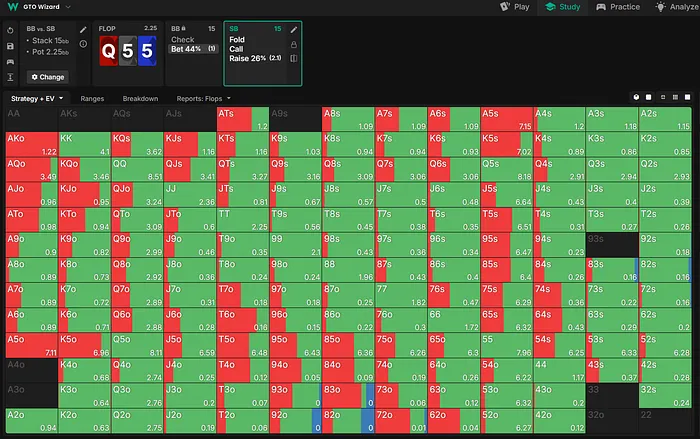
Task: Open the info icon beside stack details
Action: click(83, 44)
